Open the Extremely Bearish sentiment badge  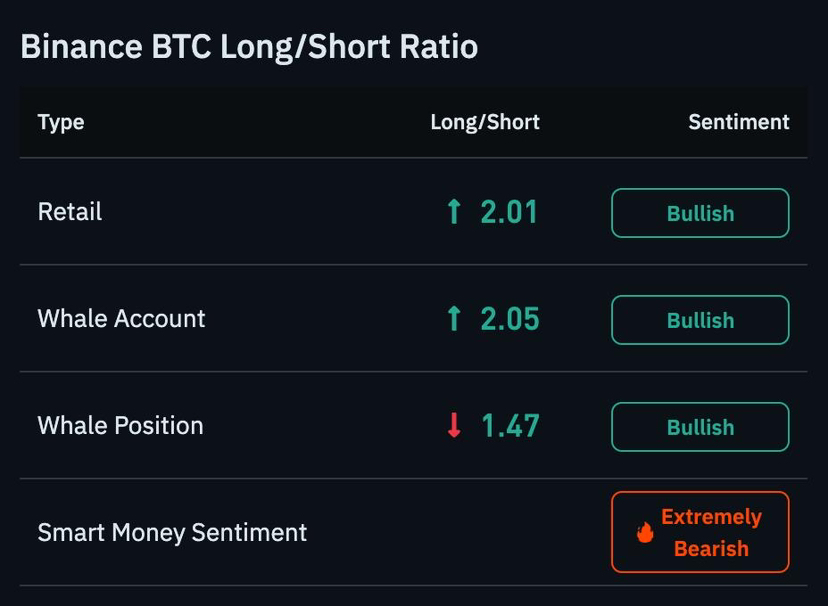point(700,532)
